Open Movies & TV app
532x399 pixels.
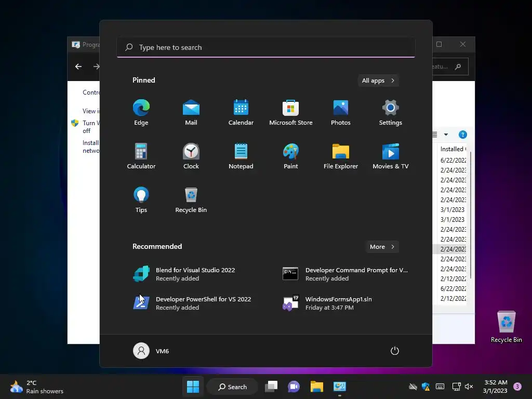point(391,156)
